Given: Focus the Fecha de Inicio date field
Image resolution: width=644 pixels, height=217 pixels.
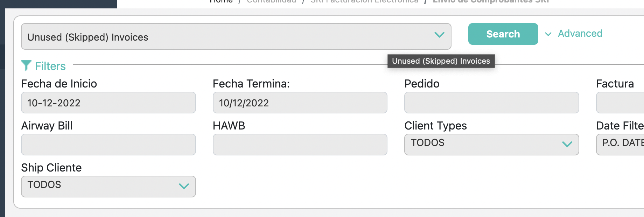Looking at the screenshot, I should tap(108, 103).
